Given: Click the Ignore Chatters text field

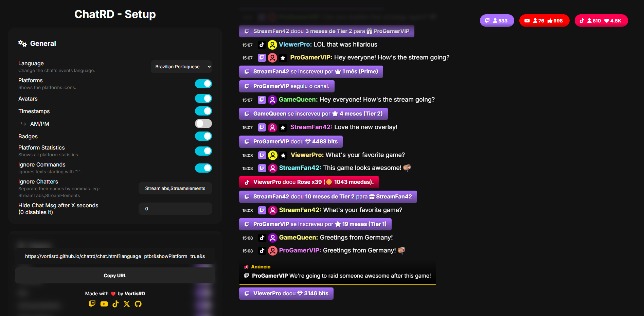Looking at the screenshot, I should tap(175, 188).
